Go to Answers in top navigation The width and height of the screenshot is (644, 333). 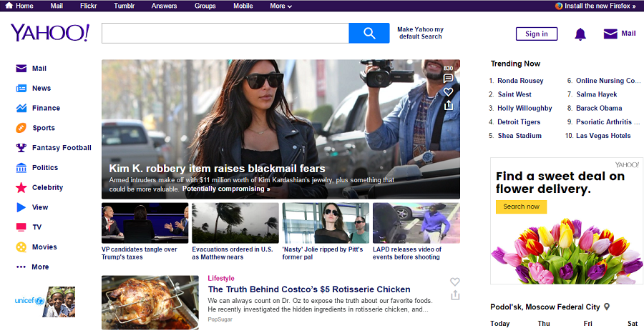[x=164, y=6]
